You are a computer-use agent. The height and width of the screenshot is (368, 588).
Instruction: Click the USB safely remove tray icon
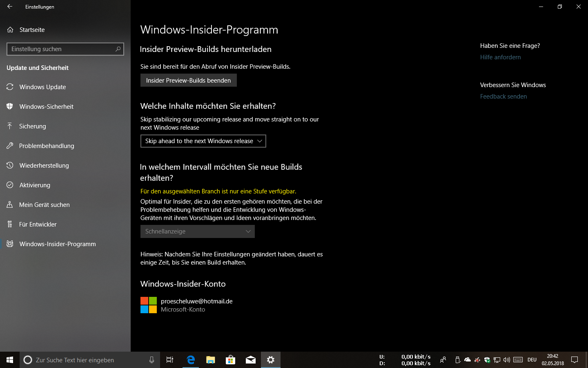click(x=458, y=360)
